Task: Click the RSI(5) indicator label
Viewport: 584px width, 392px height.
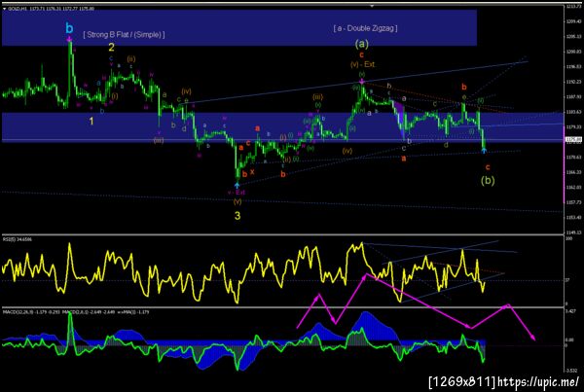Action: pyautogui.click(x=18, y=239)
